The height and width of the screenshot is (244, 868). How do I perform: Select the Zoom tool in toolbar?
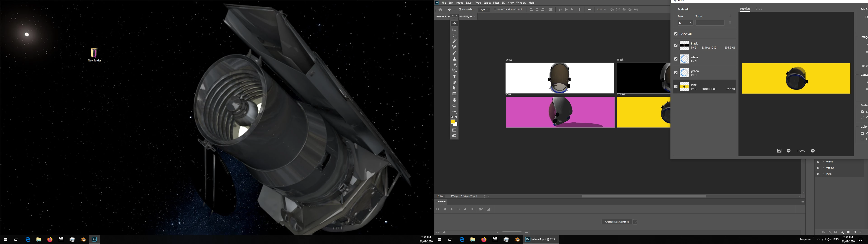click(x=454, y=106)
